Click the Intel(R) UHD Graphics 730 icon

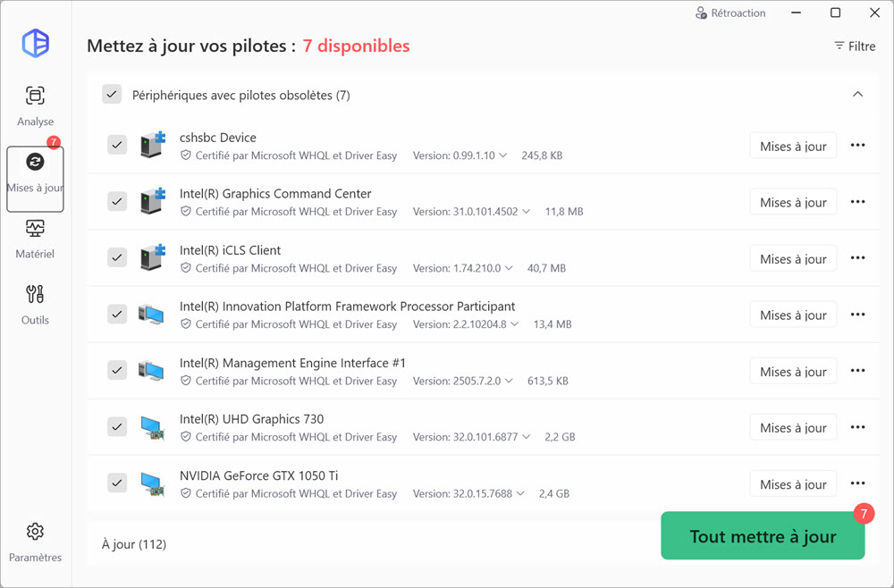152,428
